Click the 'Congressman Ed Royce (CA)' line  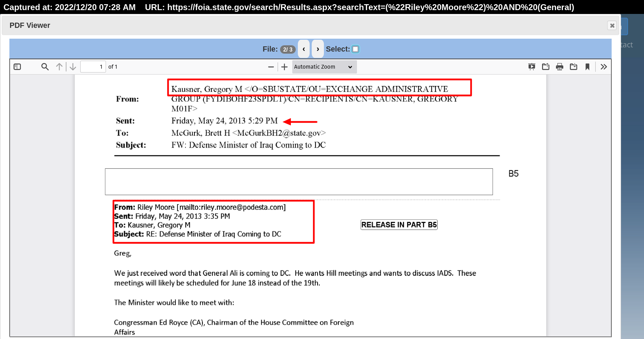point(234,323)
